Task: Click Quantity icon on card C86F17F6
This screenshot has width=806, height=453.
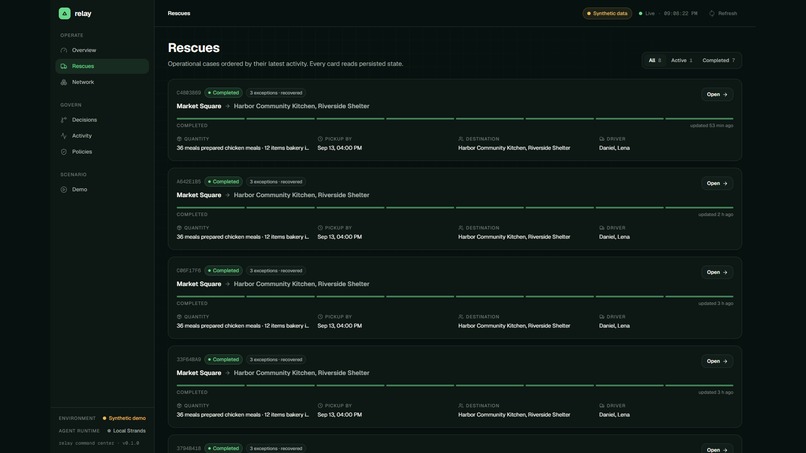Action: (179, 317)
